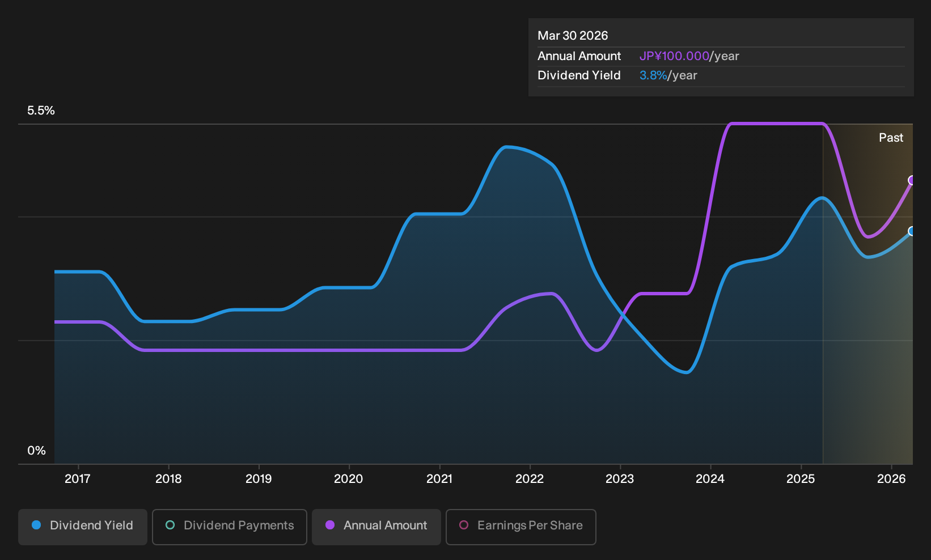Click the Past label in shaded region
The height and width of the screenshot is (560, 931).
[891, 138]
